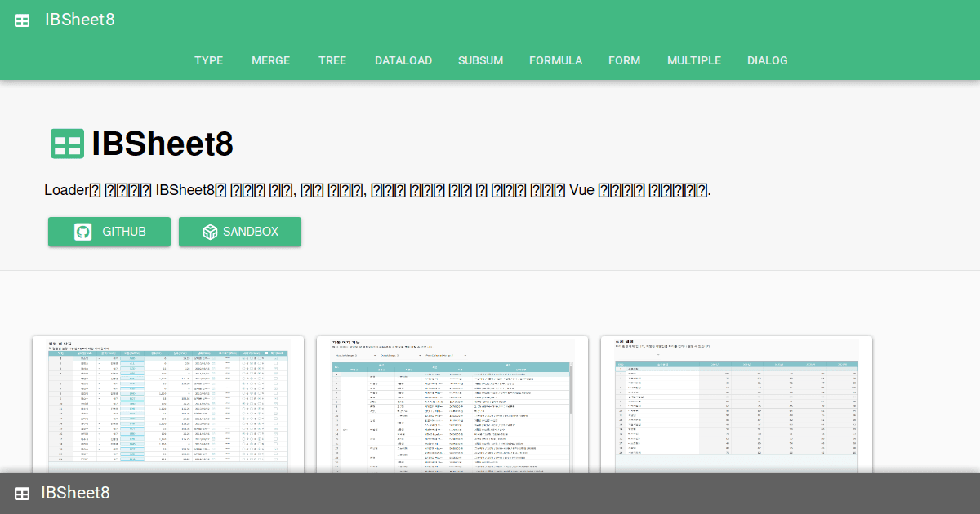The height and width of the screenshot is (514, 980).
Task: Click the grid icon in the footer bar
Action: [x=21, y=493]
